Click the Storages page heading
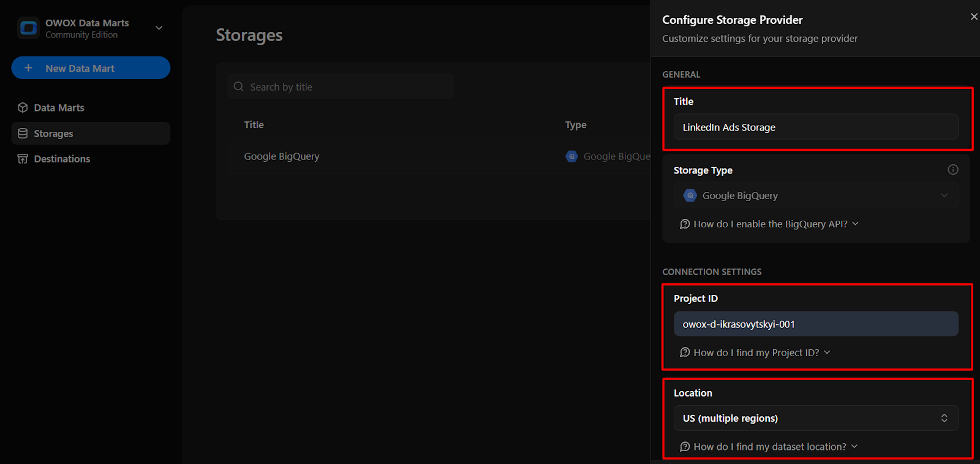980x464 pixels. pyautogui.click(x=249, y=35)
